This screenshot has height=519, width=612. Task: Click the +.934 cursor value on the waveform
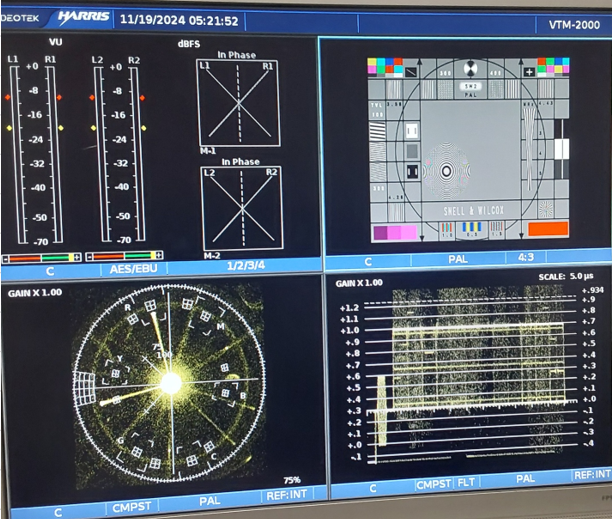coord(592,290)
